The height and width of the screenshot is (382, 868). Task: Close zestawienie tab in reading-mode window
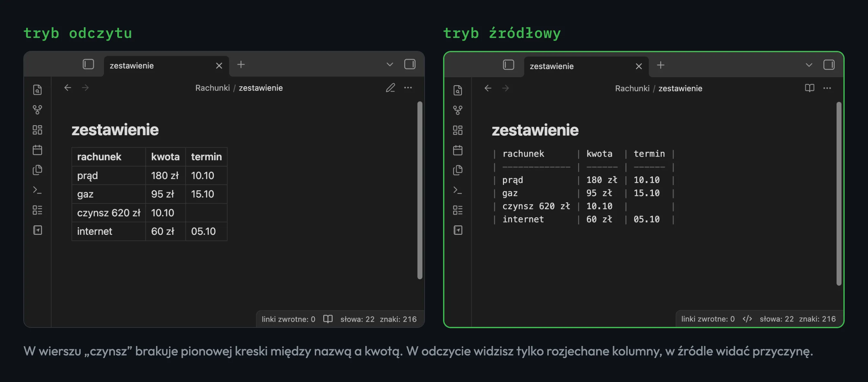219,66
